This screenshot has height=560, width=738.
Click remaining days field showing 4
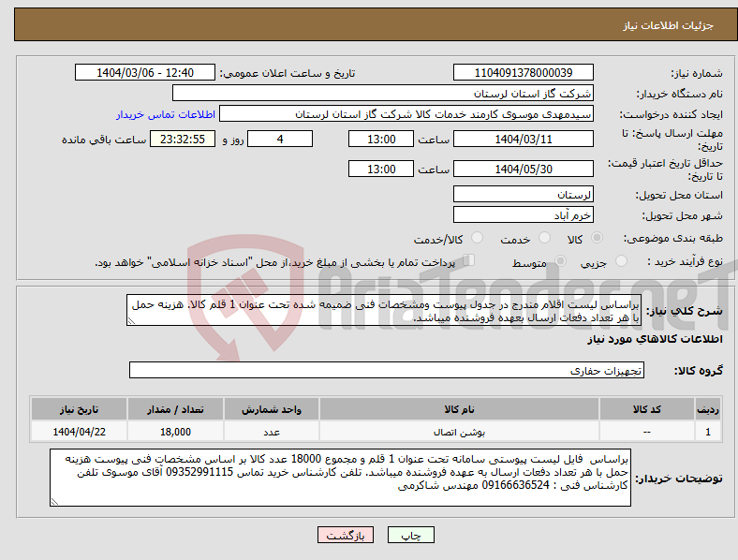pyautogui.click(x=280, y=140)
